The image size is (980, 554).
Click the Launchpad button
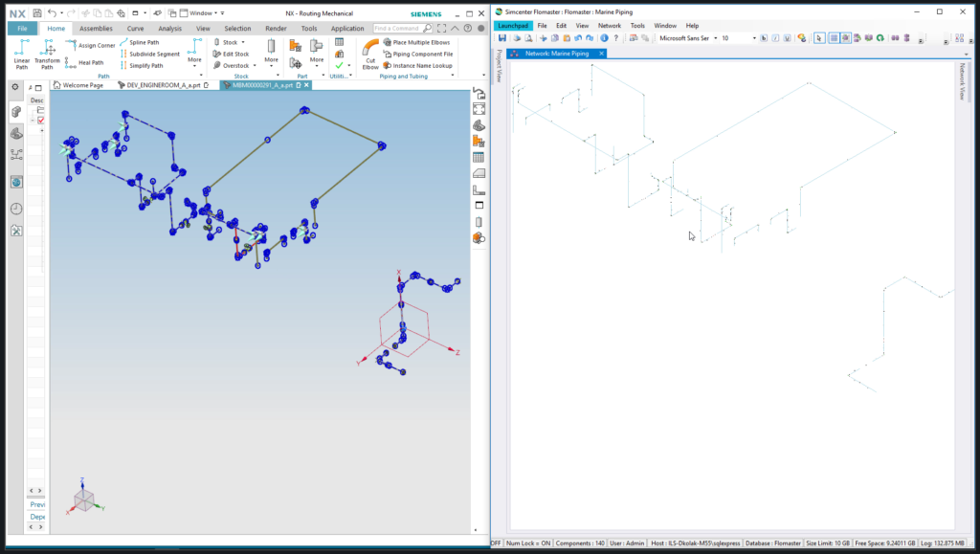[x=512, y=26]
